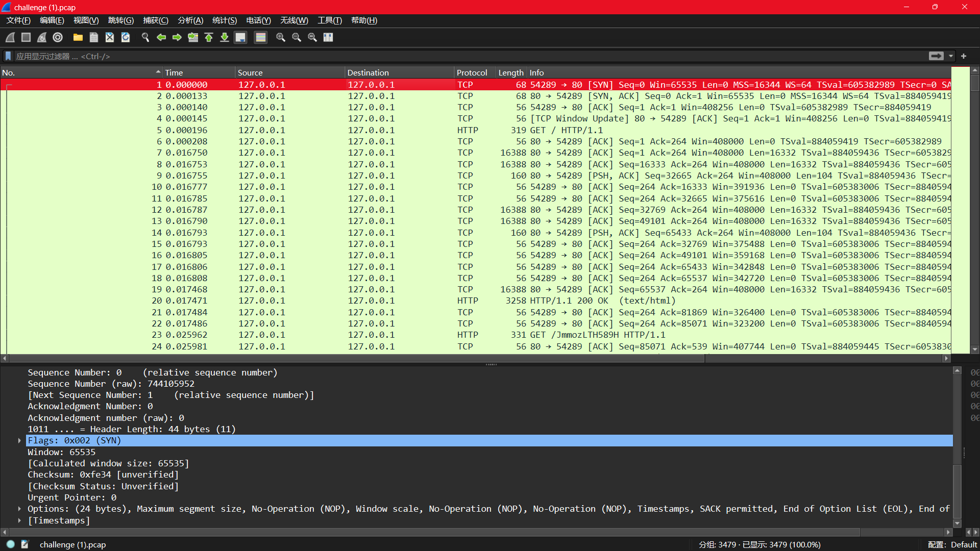Viewport: 980px width, 551px height.
Task: Click the display filter input field
Action: tap(470, 56)
